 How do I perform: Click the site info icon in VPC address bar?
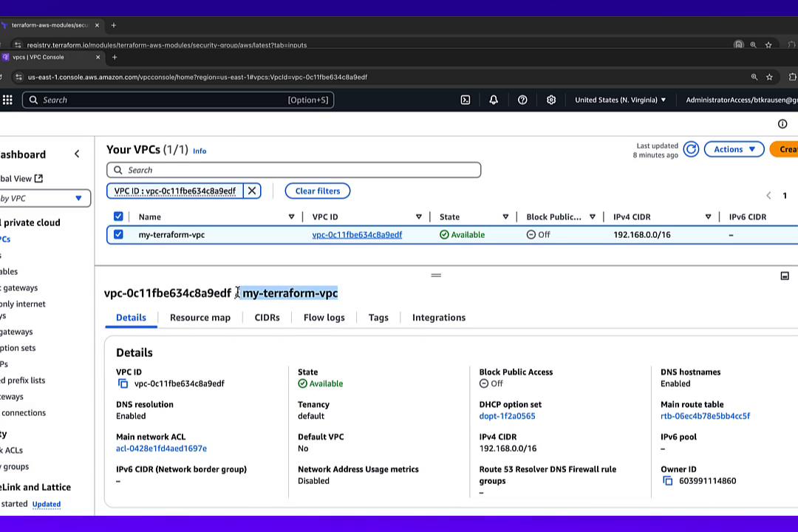(x=18, y=77)
